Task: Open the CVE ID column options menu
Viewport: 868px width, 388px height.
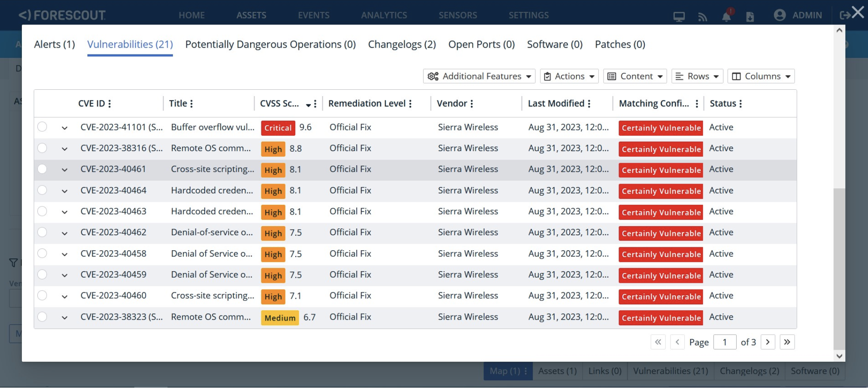Action: (110, 103)
